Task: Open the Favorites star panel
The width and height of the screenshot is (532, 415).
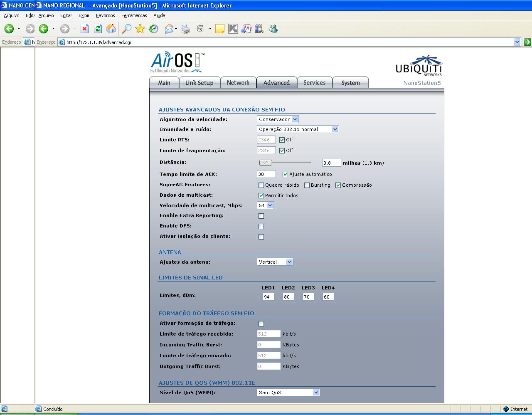Action: (x=140, y=29)
